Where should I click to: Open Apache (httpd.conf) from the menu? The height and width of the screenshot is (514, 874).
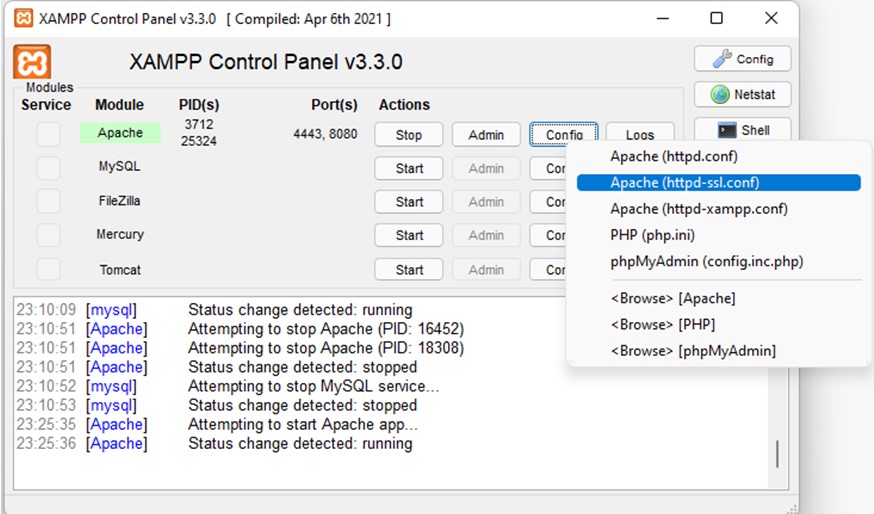coord(718,157)
